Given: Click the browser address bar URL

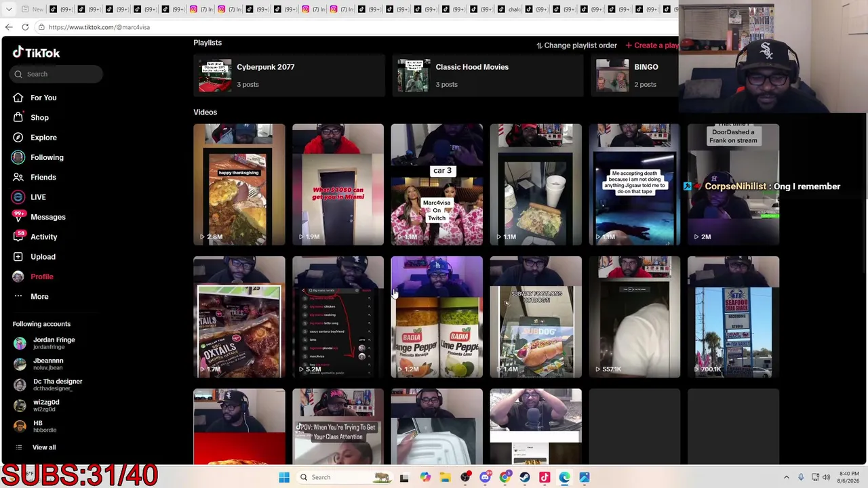Looking at the screenshot, I should 99,27.
